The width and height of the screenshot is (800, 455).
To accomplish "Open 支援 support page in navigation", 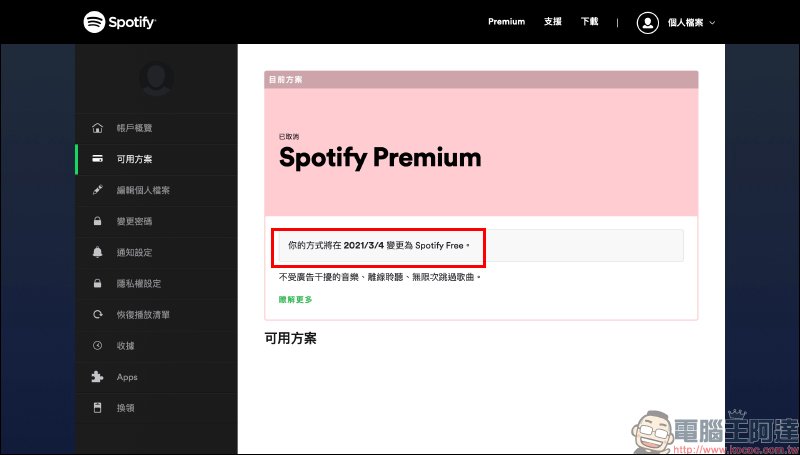I will coord(553,22).
